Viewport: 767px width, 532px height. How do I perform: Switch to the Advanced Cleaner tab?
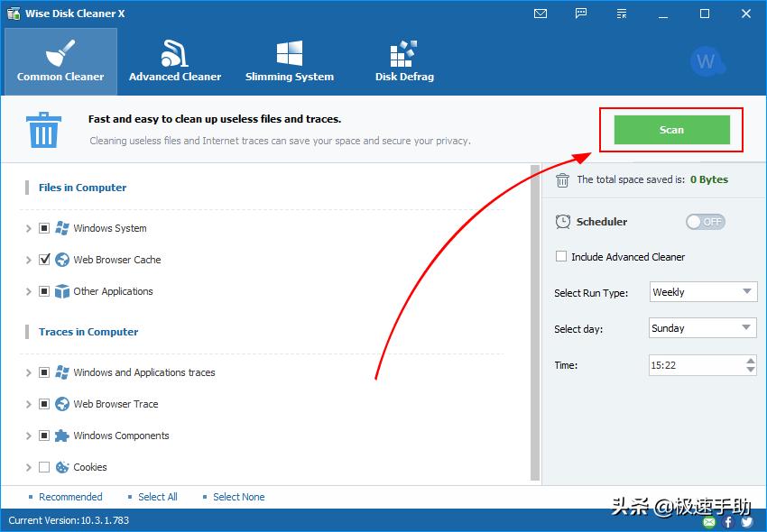[175, 60]
